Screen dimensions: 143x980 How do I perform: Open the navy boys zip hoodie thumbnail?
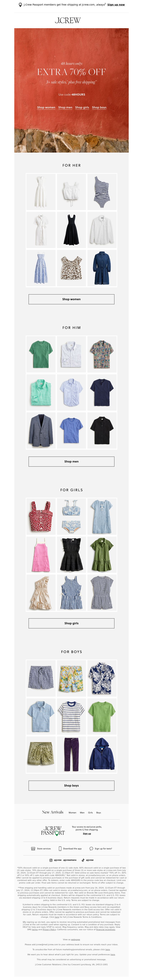(x=102, y=754)
